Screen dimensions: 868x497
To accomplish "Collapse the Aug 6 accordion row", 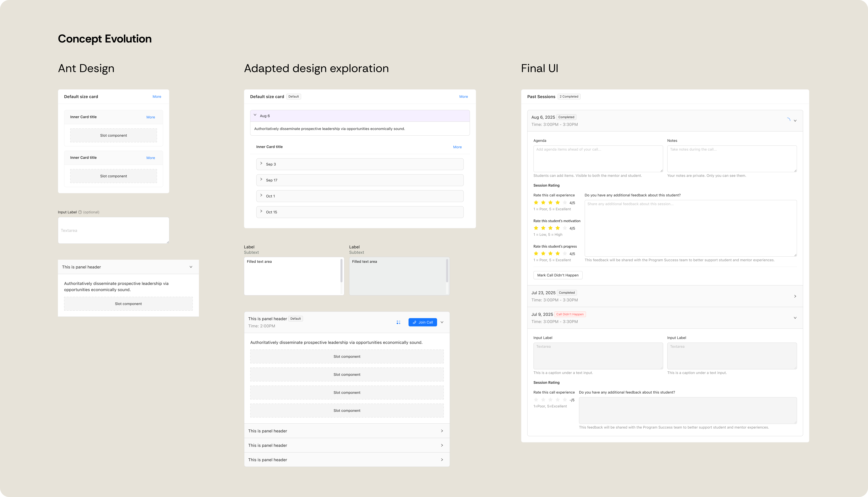I will (x=360, y=116).
